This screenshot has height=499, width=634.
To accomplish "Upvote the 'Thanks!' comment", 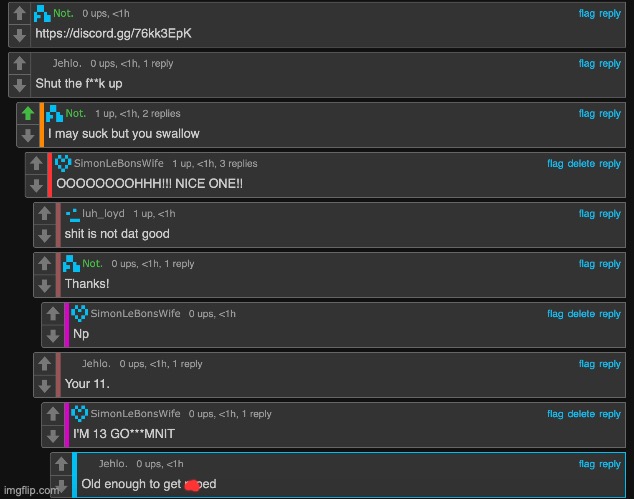I will (x=44, y=264).
